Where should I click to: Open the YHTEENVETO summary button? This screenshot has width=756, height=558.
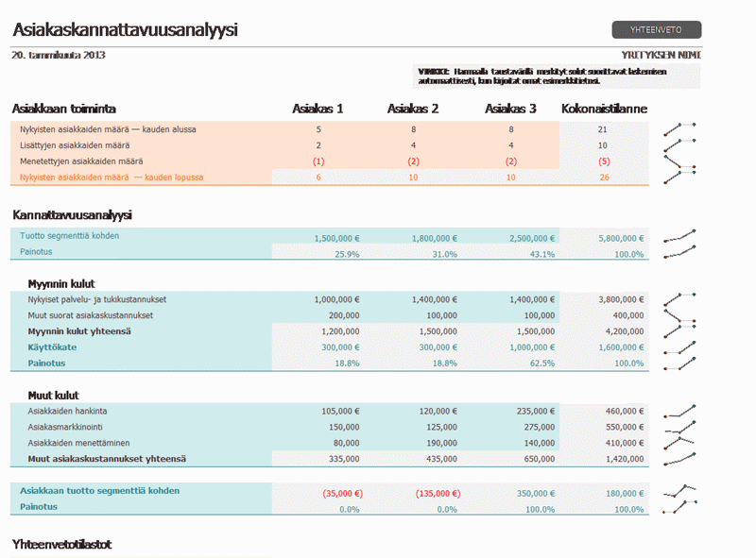pyautogui.click(x=656, y=30)
